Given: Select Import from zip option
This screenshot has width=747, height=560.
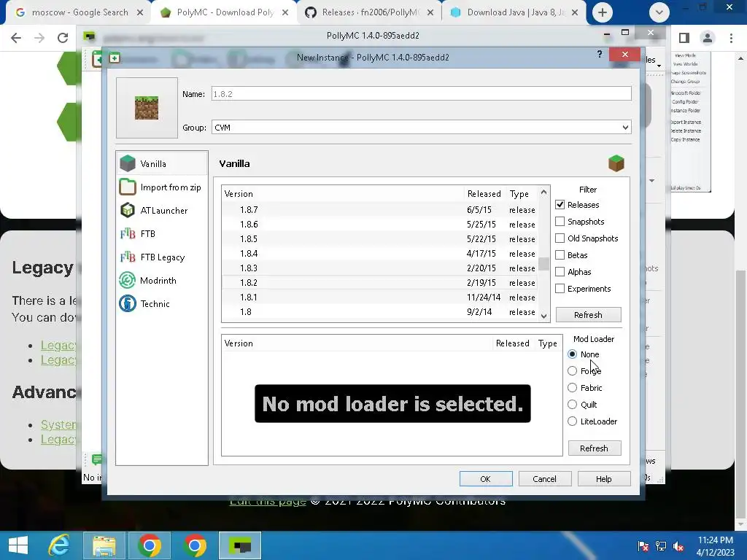Looking at the screenshot, I should click(x=162, y=187).
